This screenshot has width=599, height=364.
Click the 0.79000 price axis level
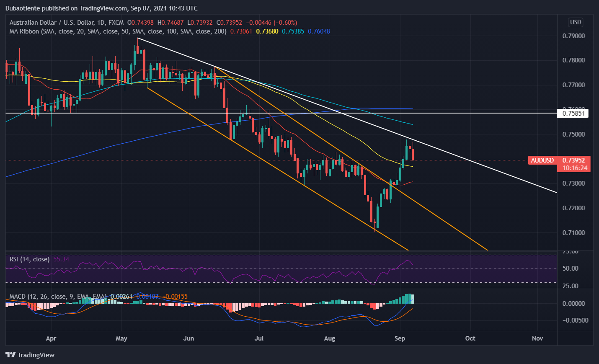click(x=573, y=36)
